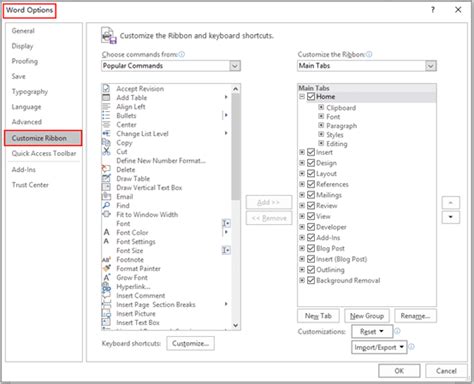This screenshot has height=384, width=474.
Task: Click the Font Color icon
Action: 106,232
